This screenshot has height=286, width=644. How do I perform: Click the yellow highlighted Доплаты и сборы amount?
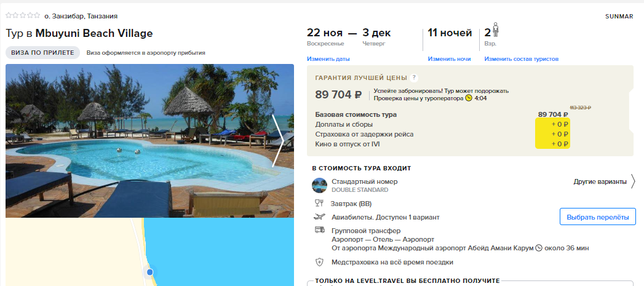(x=560, y=124)
